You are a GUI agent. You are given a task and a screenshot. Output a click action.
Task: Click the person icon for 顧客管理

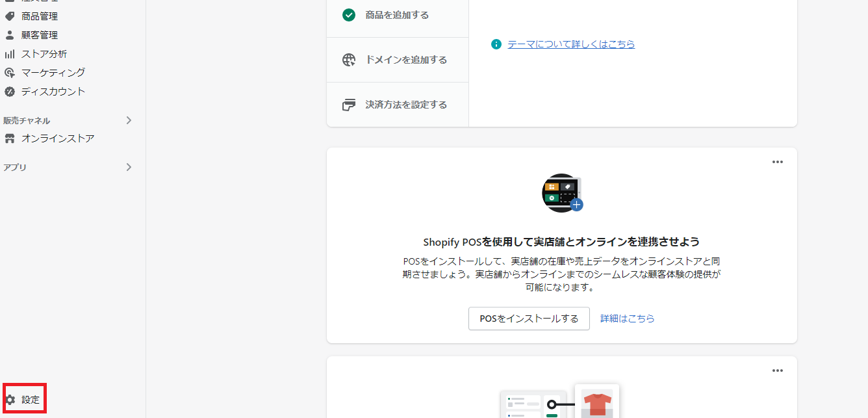(x=10, y=35)
